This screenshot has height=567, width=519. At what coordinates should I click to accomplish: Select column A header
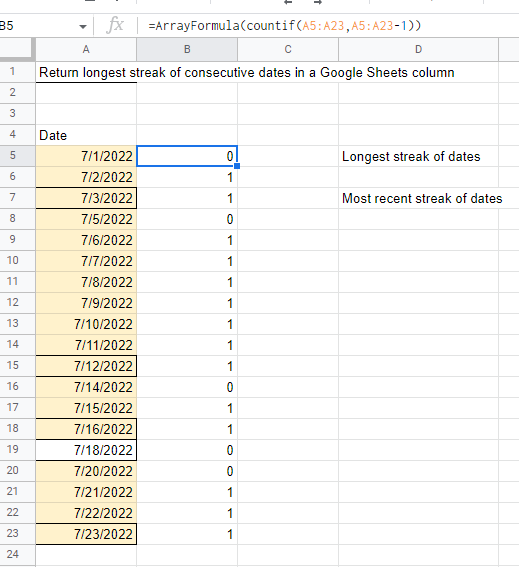pos(86,49)
